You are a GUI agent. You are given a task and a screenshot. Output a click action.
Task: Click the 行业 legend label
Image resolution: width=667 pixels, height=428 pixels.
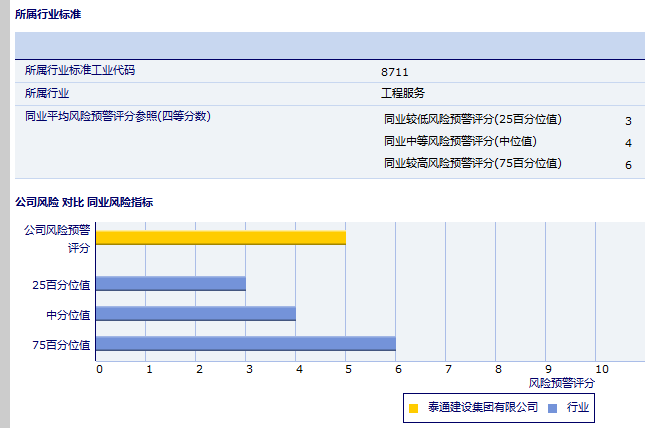[578, 407]
